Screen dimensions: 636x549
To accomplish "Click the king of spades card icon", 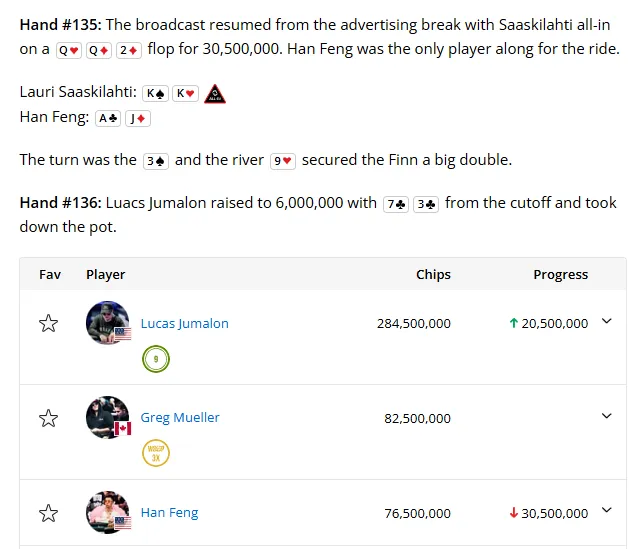I will (x=155, y=94).
